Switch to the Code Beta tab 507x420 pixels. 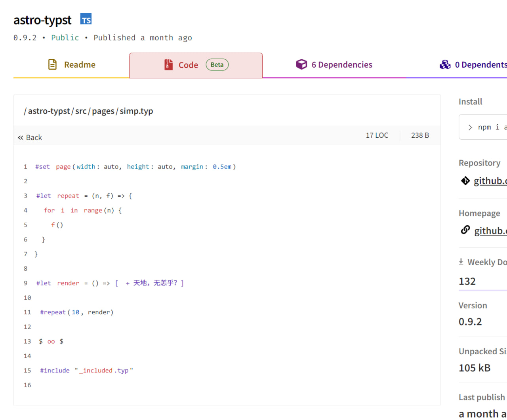pos(196,65)
